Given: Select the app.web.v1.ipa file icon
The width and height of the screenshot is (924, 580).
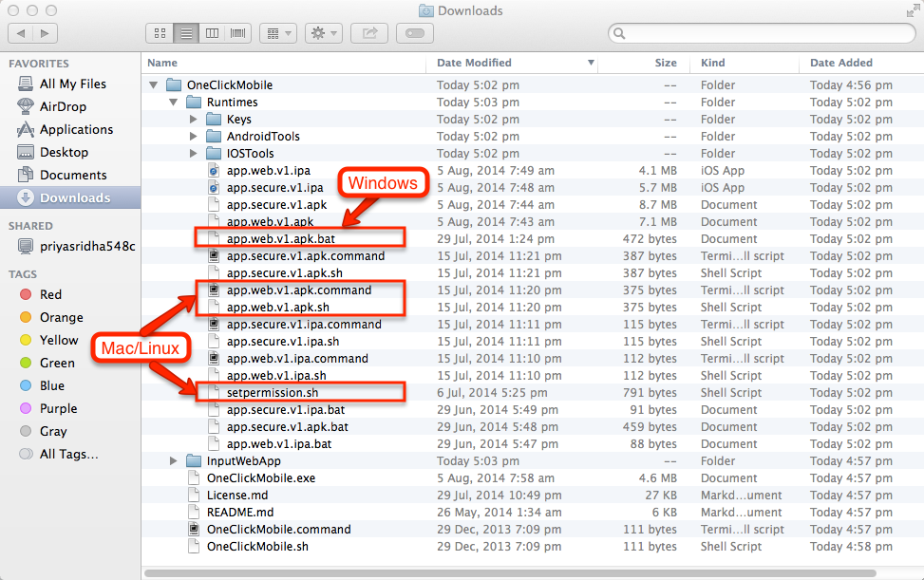Looking at the screenshot, I should point(214,170).
